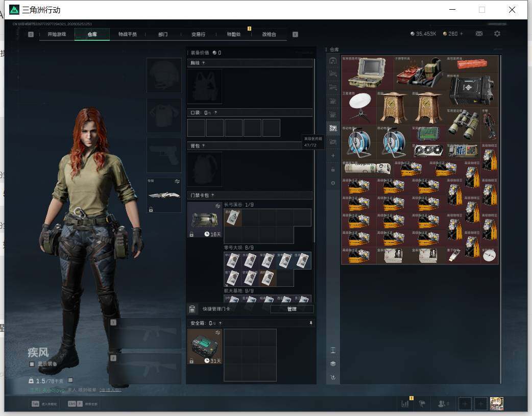Open the statistics chart icon in bottom bar
This screenshot has width=532, height=416.
pos(405,404)
